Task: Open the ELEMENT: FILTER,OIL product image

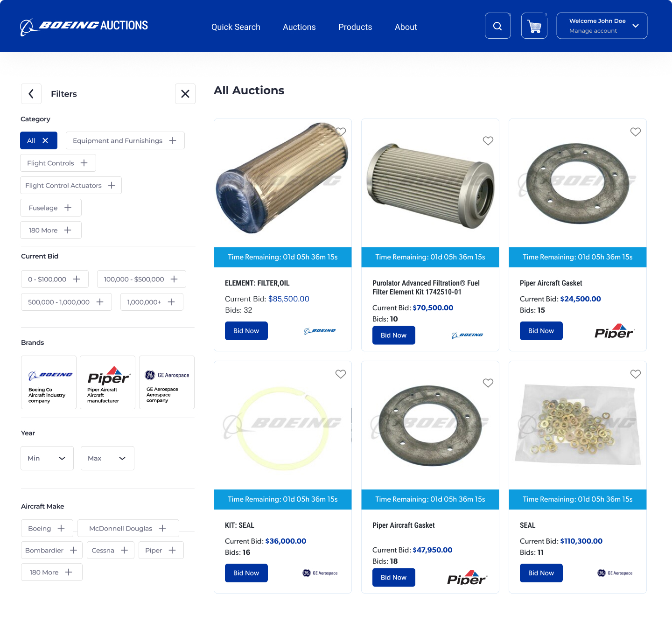Action: [283, 178]
